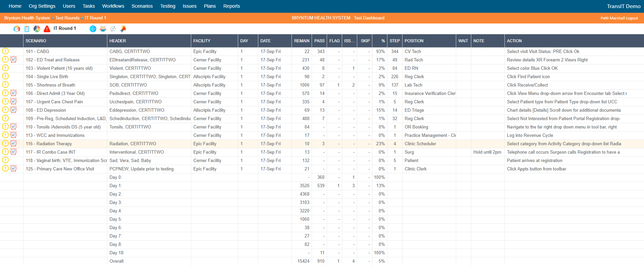Click the Test Rounds breadcrumb link
Viewport: 644px width, 266px height.
(67, 18)
